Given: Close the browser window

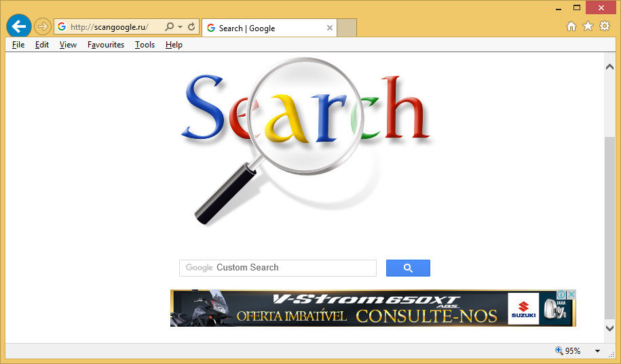Looking at the screenshot, I should tap(601, 7).
